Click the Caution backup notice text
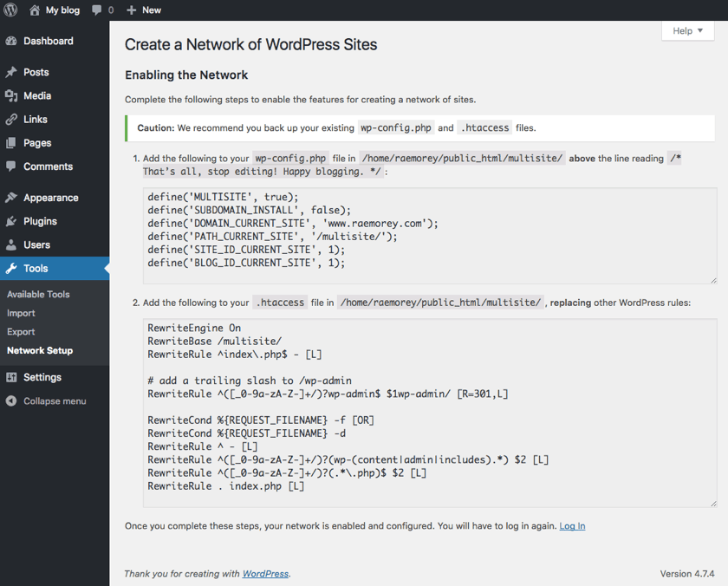Viewport: 728px width, 586px height. [336, 127]
